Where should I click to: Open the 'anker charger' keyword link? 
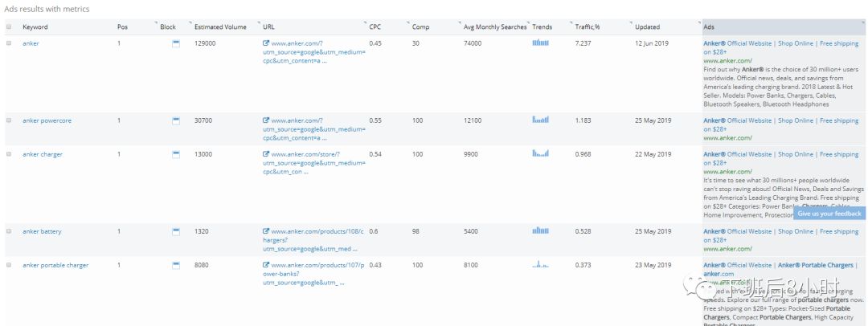43,154
